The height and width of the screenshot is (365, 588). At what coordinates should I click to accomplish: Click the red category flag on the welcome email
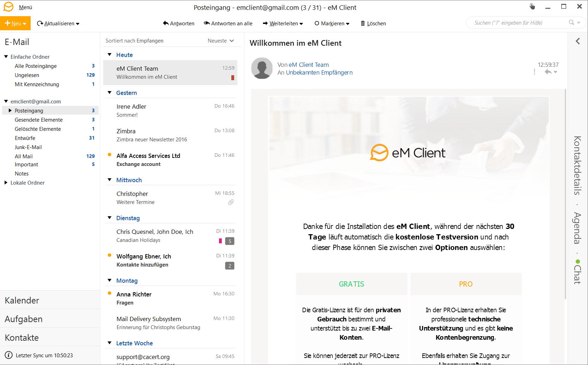pos(233,78)
